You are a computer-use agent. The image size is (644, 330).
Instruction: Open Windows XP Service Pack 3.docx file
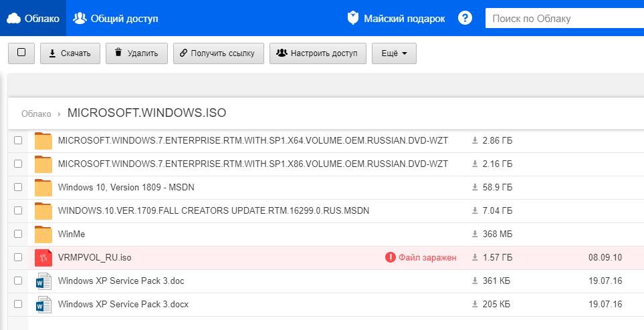point(123,304)
